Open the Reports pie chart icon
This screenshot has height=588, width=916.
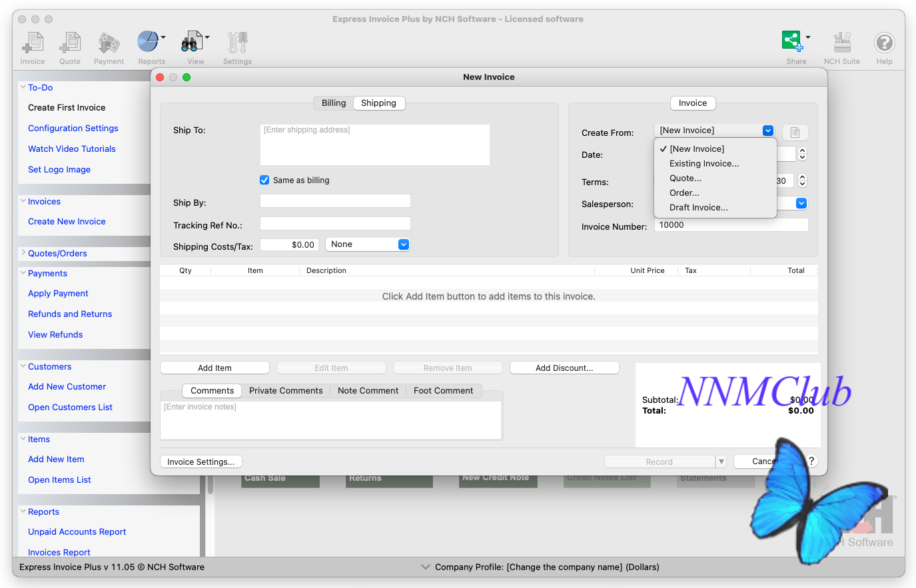148,43
